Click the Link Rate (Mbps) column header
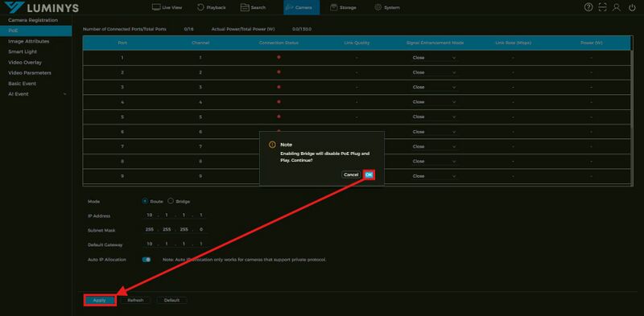This screenshot has width=644, height=316. 513,43
